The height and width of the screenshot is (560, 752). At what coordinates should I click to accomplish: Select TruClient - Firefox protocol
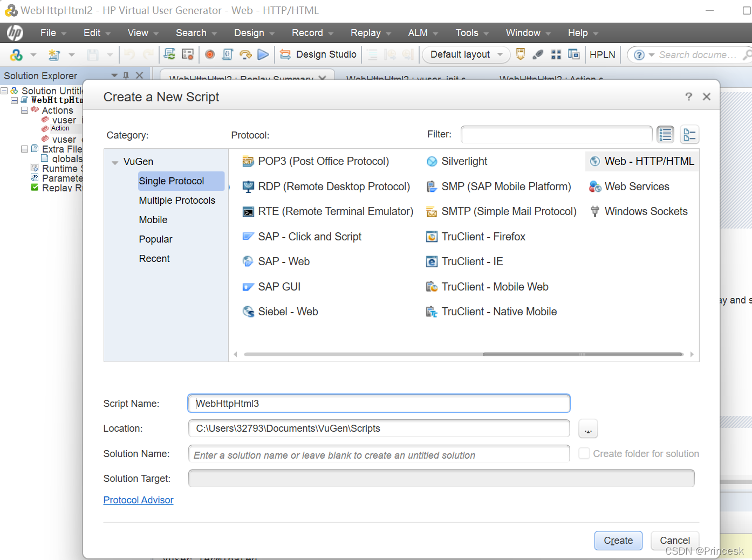tap(476, 237)
